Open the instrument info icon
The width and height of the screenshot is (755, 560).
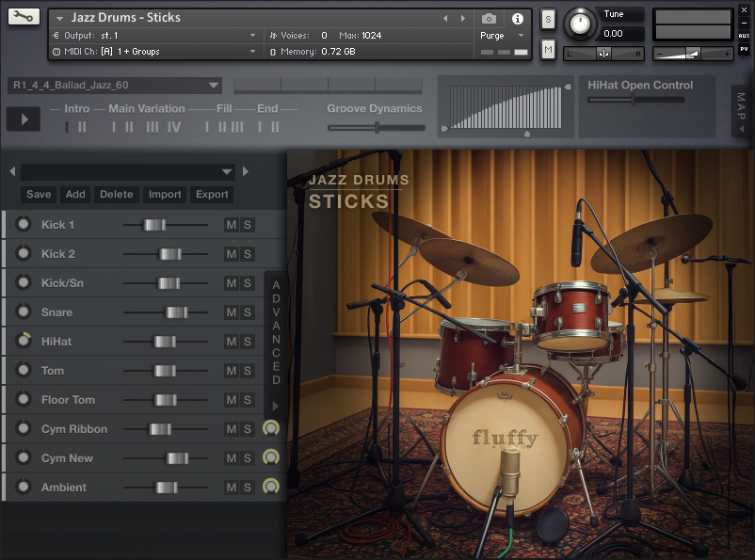(x=517, y=18)
